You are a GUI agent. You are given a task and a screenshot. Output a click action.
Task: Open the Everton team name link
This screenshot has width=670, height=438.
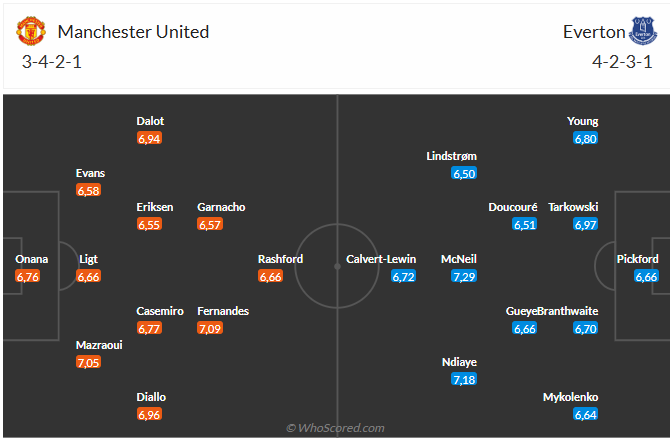(x=592, y=32)
